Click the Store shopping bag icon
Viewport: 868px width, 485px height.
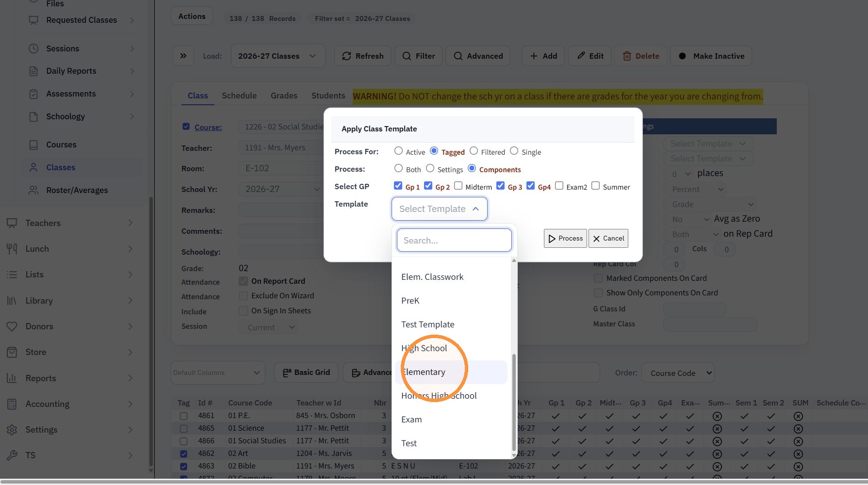pyautogui.click(x=12, y=352)
